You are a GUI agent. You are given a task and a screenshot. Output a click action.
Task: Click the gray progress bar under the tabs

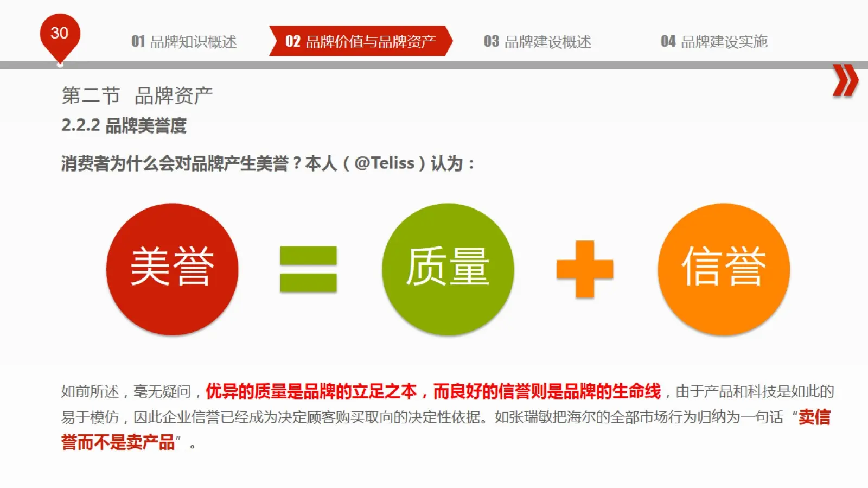pos(434,65)
